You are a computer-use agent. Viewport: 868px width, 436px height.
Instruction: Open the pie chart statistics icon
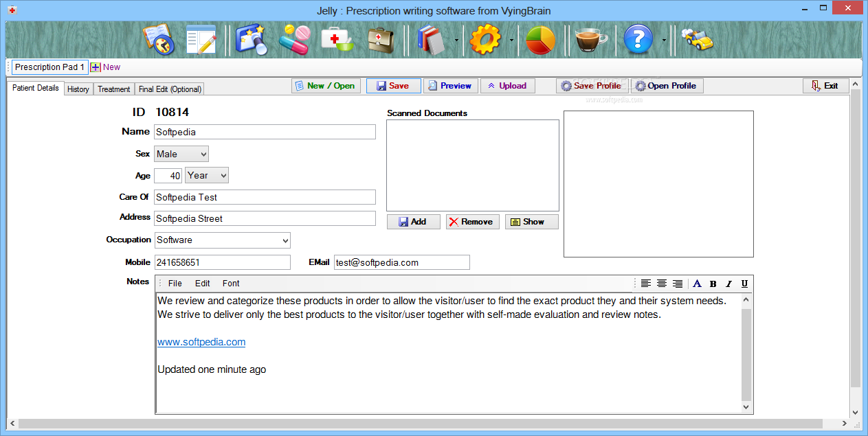[x=540, y=40]
